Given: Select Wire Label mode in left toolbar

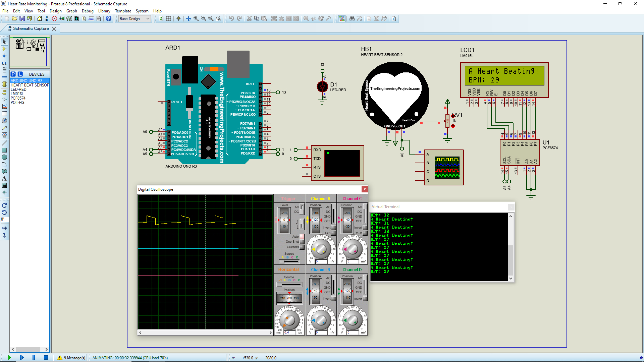Looking at the screenshot, I should pyautogui.click(x=4, y=63).
